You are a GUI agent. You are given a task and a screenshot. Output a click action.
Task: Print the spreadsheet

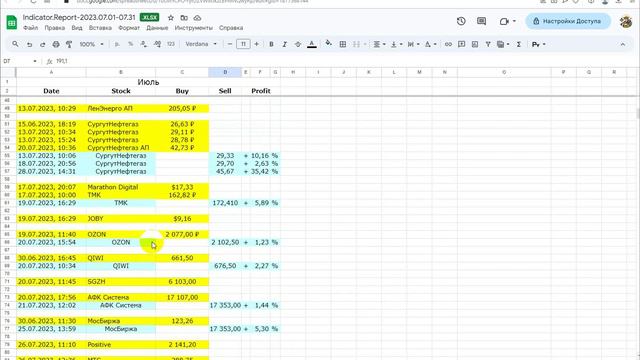56,44
